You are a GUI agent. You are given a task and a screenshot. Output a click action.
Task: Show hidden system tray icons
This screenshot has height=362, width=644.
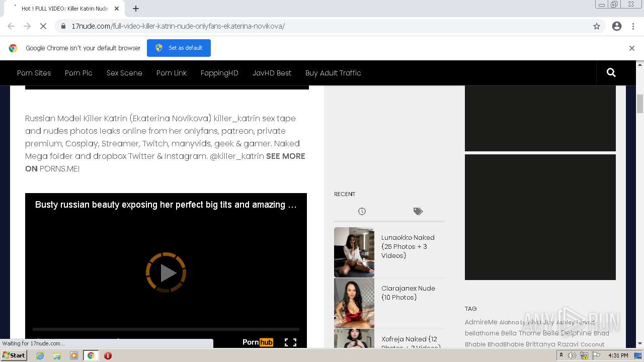point(561,355)
